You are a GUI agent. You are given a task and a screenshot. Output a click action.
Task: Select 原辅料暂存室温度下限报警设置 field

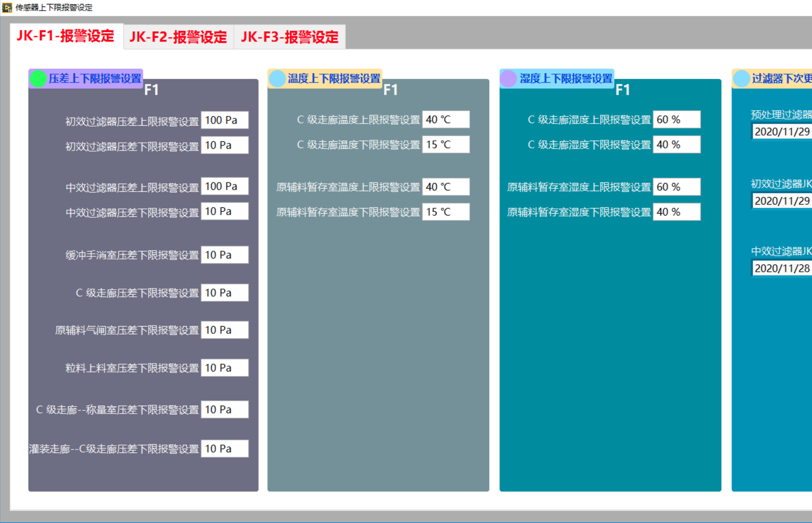click(x=446, y=212)
